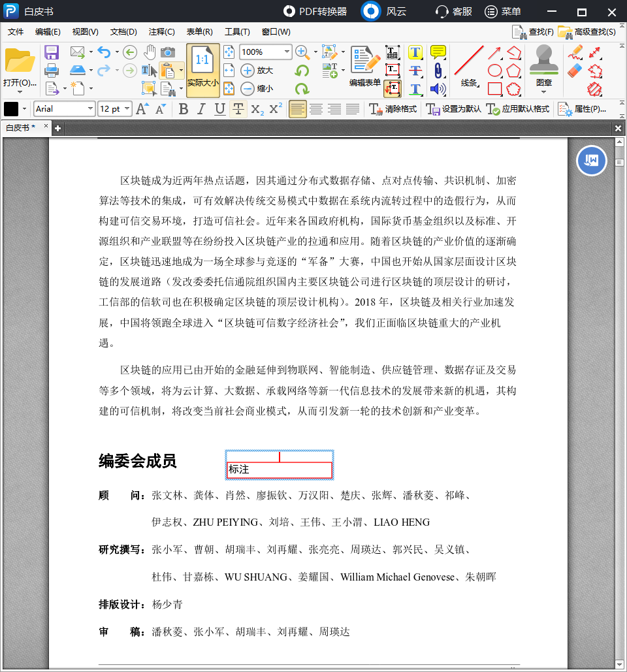627x672 pixels.
Task: Click the Print icon
Action: click(52, 71)
